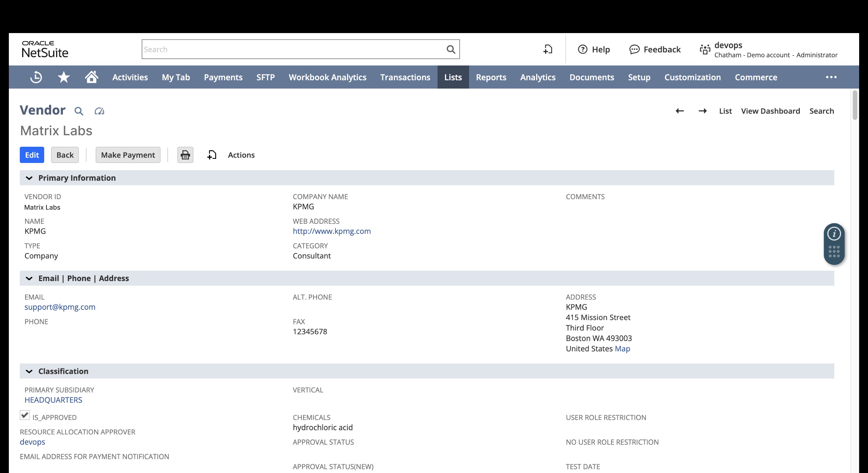Go to the previous record arrow
The width and height of the screenshot is (868, 473).
(680, 111)
